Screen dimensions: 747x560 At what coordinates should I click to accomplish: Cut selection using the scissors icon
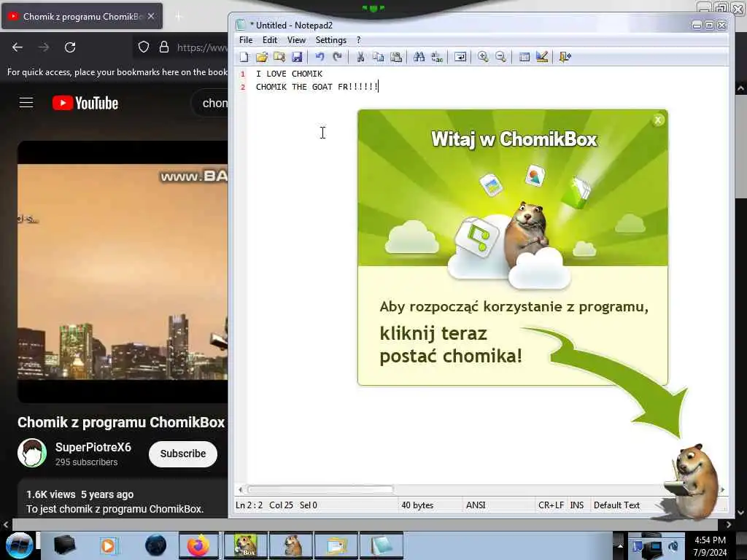360,57
